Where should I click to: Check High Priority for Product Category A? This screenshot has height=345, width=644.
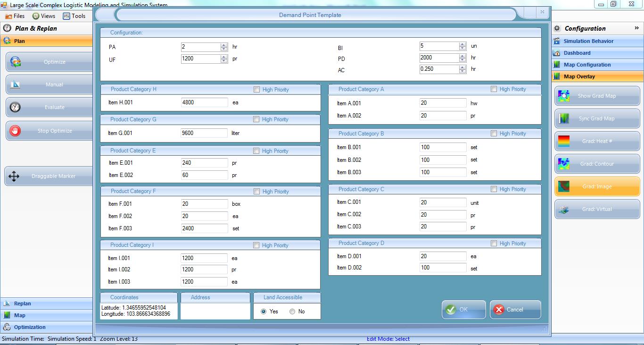pyautogui.click(x=494, y=89)
